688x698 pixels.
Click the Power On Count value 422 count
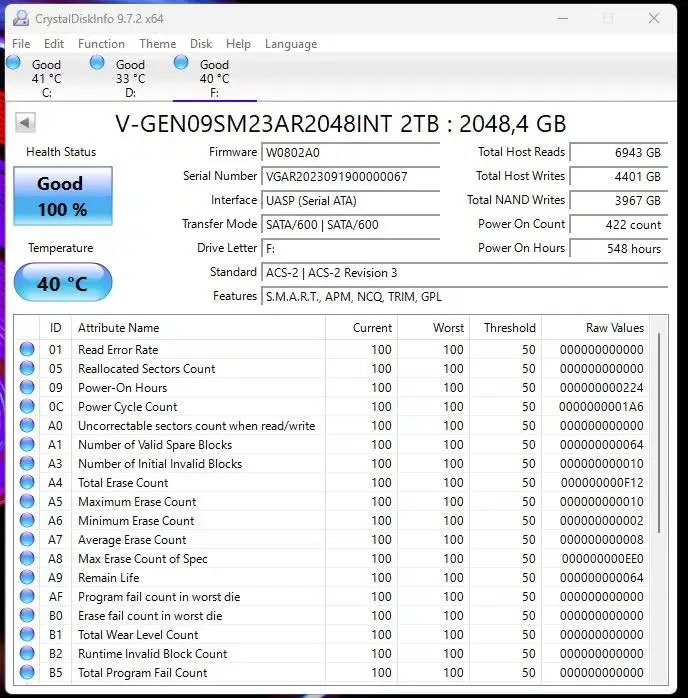pos(619,224)
